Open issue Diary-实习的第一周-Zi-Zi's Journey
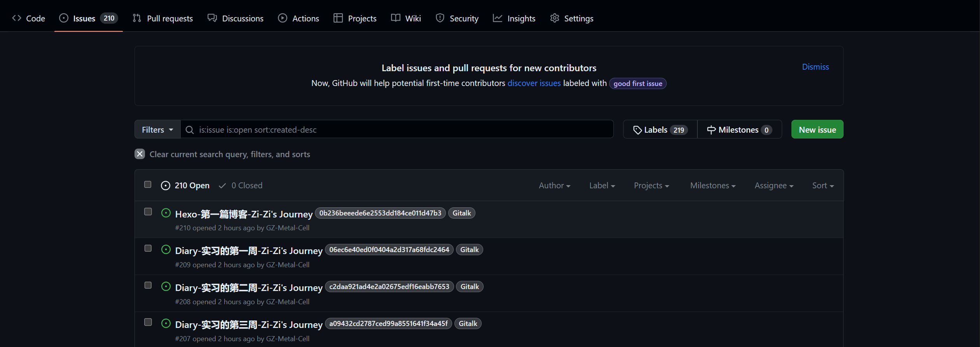Viewport: 980px width, 347px height. (x=249, y=251)
